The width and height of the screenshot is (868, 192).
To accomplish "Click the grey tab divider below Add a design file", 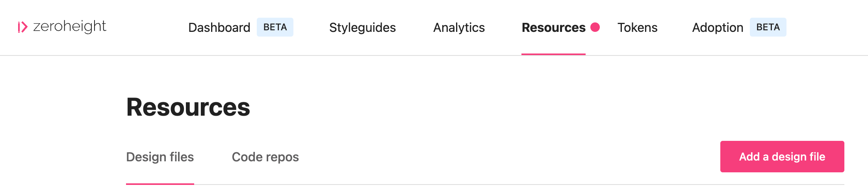I will point(782,184).
